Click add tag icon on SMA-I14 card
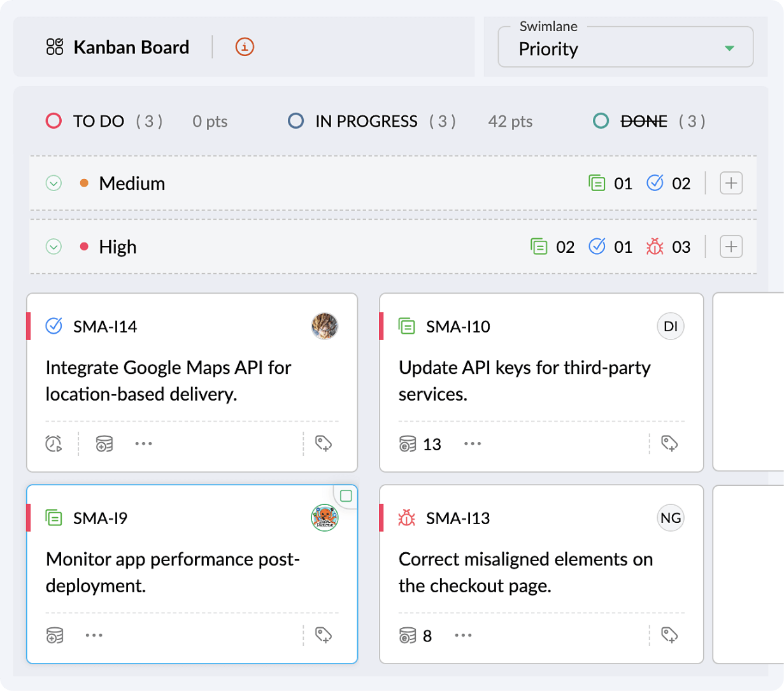This screenshot has height=691, width=784. [x=324, y=443]
